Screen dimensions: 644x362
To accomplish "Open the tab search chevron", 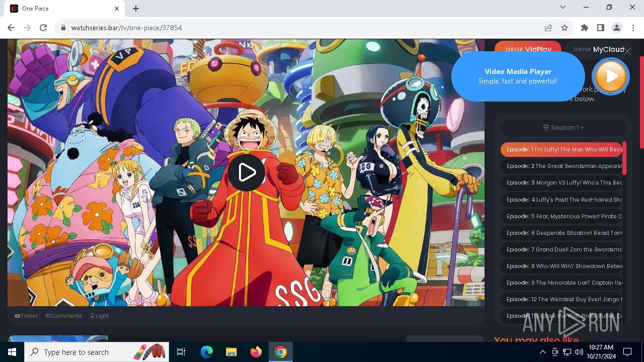I will [x=563, y=8].
